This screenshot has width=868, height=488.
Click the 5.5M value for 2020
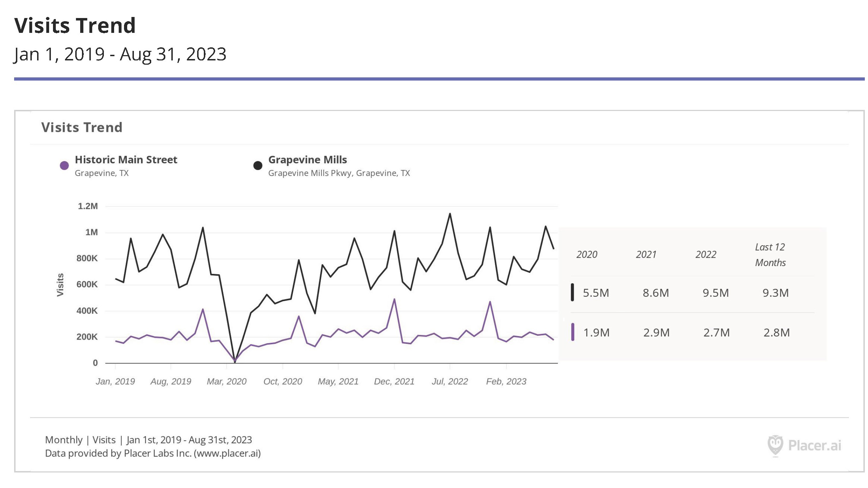(x=596, y=293)
